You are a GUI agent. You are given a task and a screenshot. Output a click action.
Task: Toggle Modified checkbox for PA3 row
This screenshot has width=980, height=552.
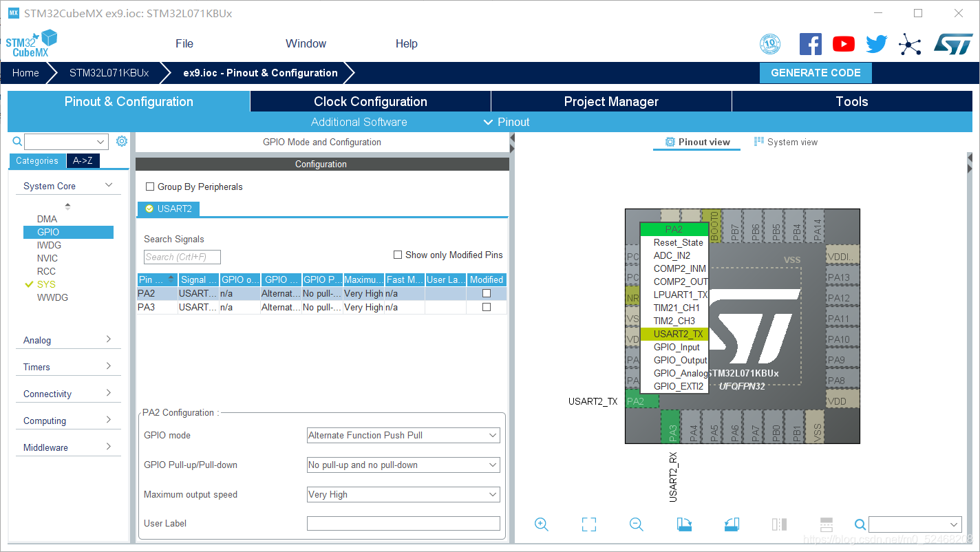click(487, 307)
